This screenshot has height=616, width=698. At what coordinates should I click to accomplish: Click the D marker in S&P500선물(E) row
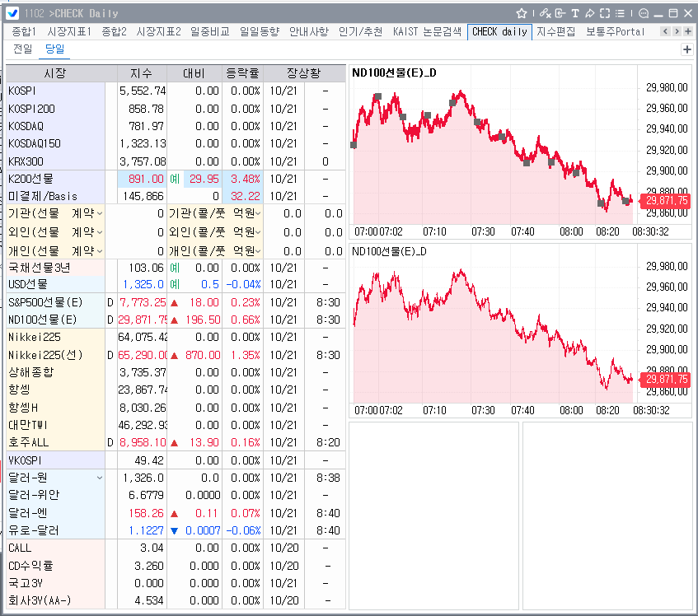click(x=110, y=303)
